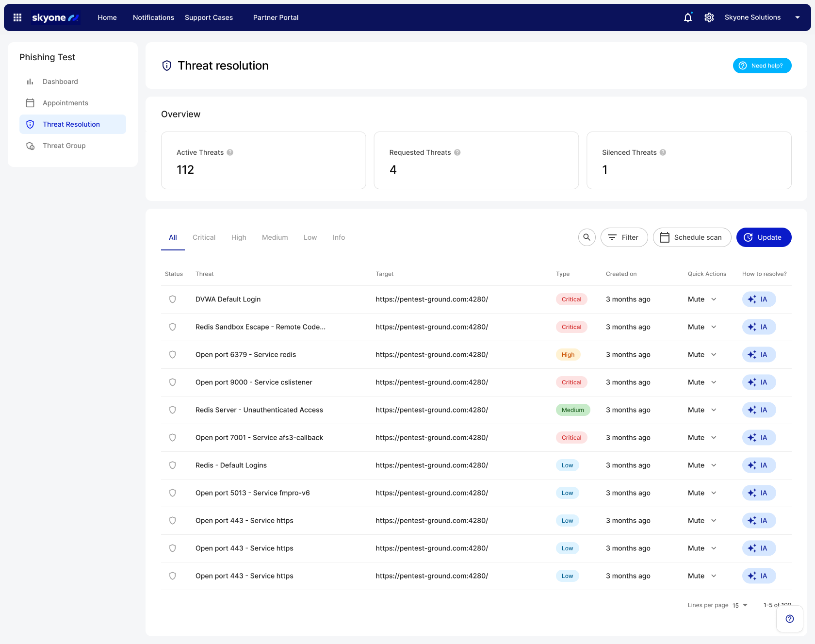Viewport: 815px width, 644px height.
Task: Open the Redis Server Unauthenticated Access threat
Action: [259, 410]
